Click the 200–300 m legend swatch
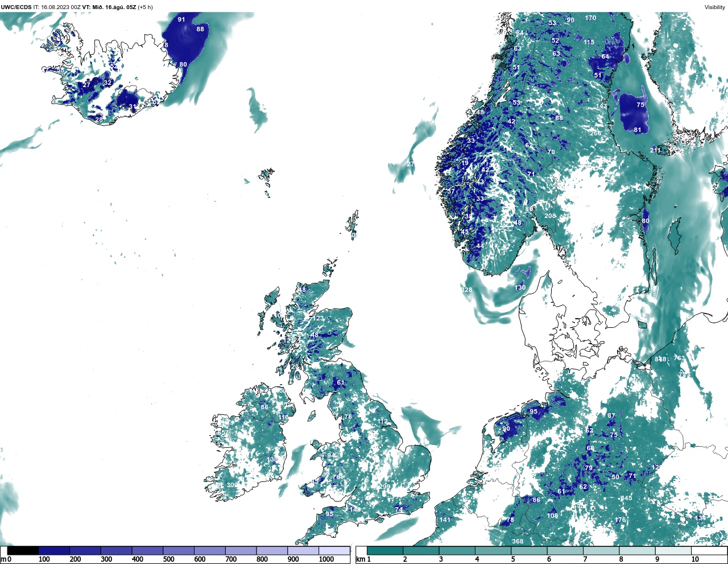Screen dimensions: 728x564 point(85,551)
